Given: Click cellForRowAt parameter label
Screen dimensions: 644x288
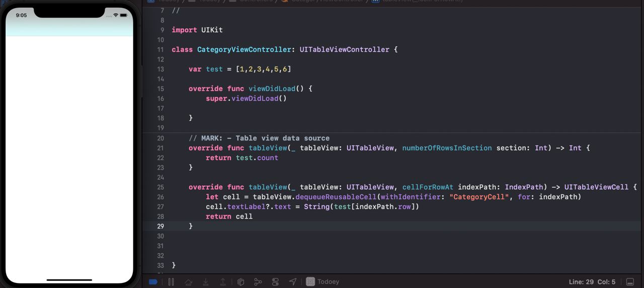Looking at the screenshot, I should [x=428, y=187].
